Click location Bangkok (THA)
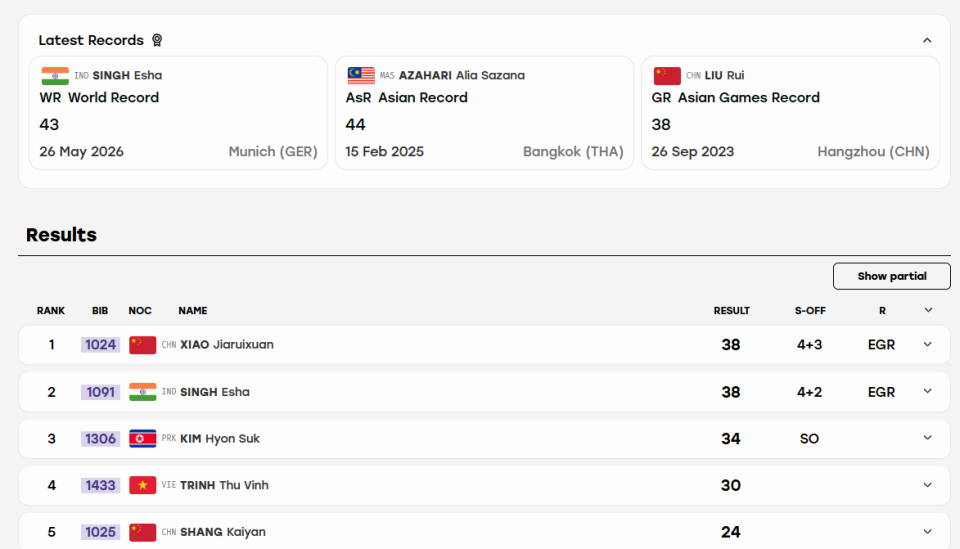The width and height of the screenshot is (960, 549). 573,152
